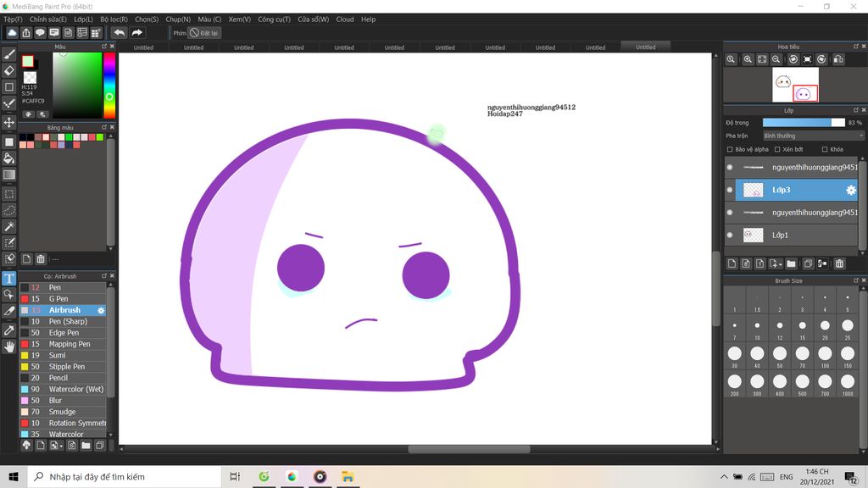Click the Windows taskbar search box
The image size is (868, 488).
click(x=124, y=477)
